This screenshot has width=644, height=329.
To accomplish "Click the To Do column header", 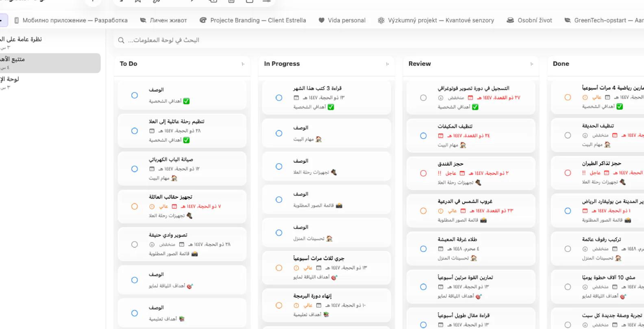I will pyautogui.click(x=128, y=64).
